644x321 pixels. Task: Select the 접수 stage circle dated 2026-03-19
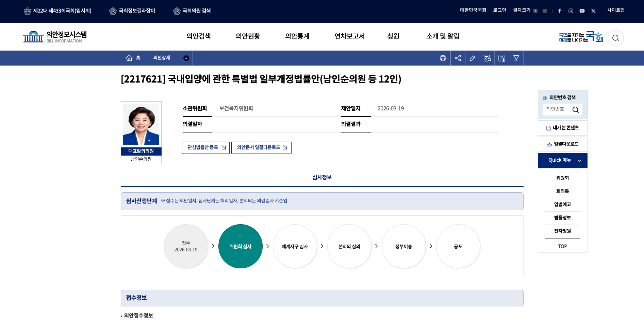186,246
